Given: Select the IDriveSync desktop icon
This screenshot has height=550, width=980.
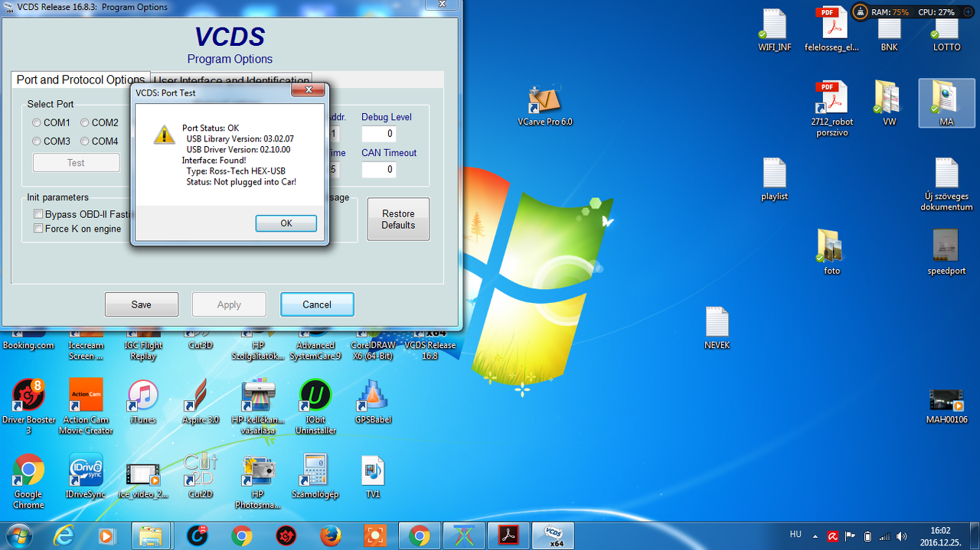Looking at the screenshot, I should [86, 476].
